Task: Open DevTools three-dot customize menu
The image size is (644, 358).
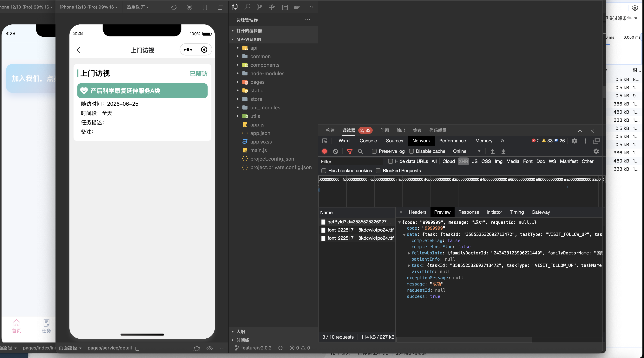Action: tap(586, 141)
